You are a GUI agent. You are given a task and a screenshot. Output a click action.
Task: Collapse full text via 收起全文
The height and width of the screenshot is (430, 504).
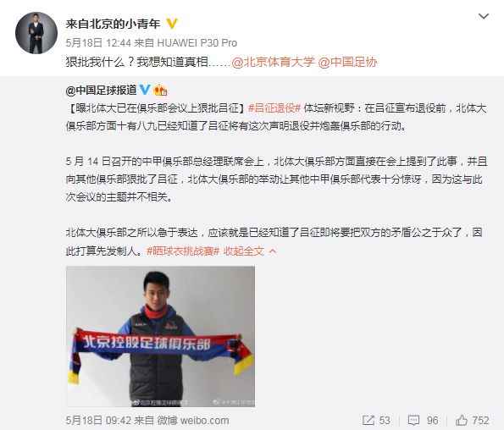(243, 251)
